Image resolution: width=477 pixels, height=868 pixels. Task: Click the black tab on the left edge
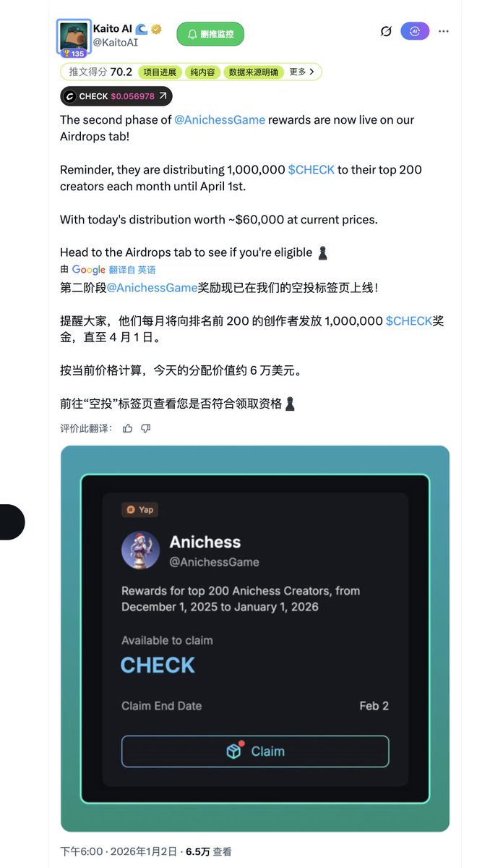click(x=12, y=522)
